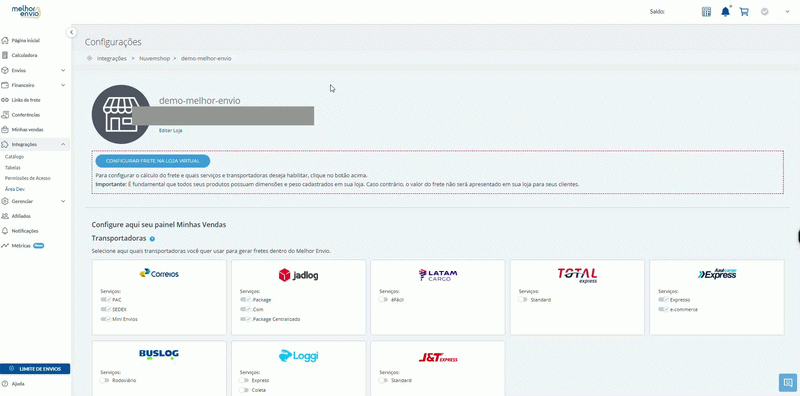This screenshot has height=396, width=800.
Task: Toggle Azul Cargo Expresso service
Action: [663, 300]
